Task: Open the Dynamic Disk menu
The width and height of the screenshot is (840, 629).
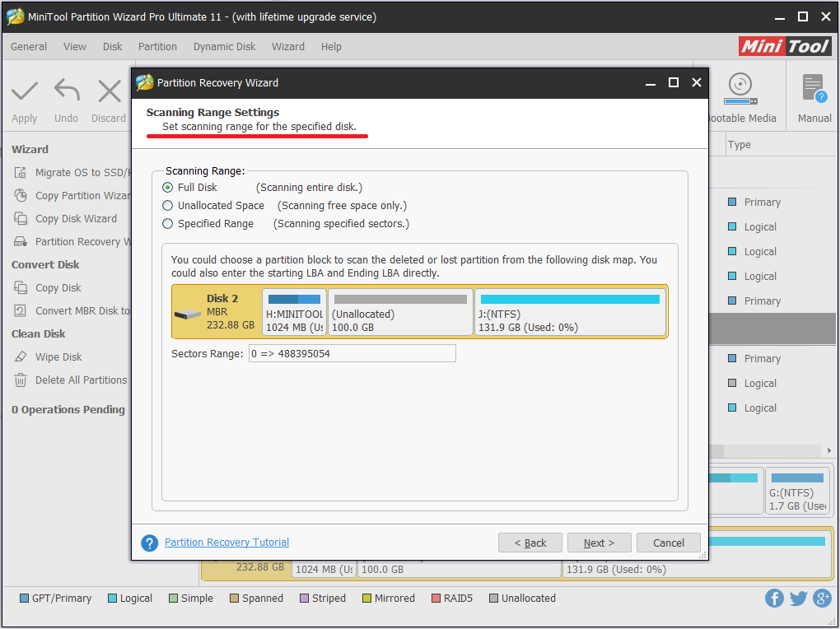Action: [x=225, y=47]
